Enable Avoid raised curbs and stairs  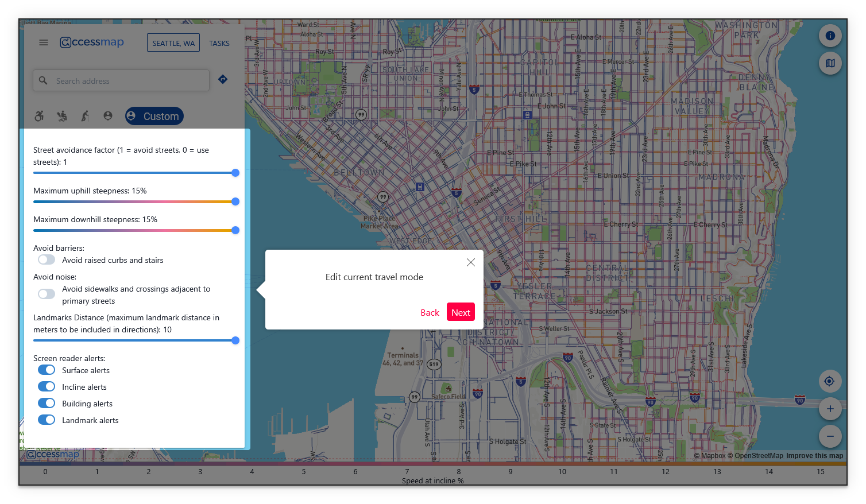[47, 260]
